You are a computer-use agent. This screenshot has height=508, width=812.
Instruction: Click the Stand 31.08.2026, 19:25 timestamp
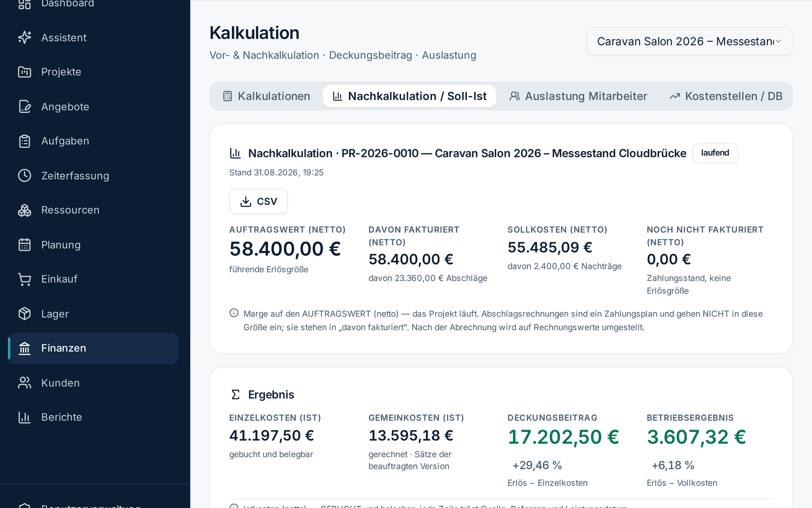point(276,173)
